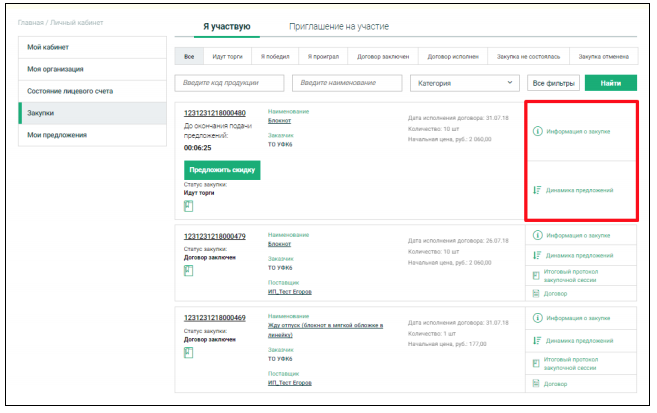Click document icon under purchase 1231231218000469 status
657x413 pixels.
[x=187, y=352]
